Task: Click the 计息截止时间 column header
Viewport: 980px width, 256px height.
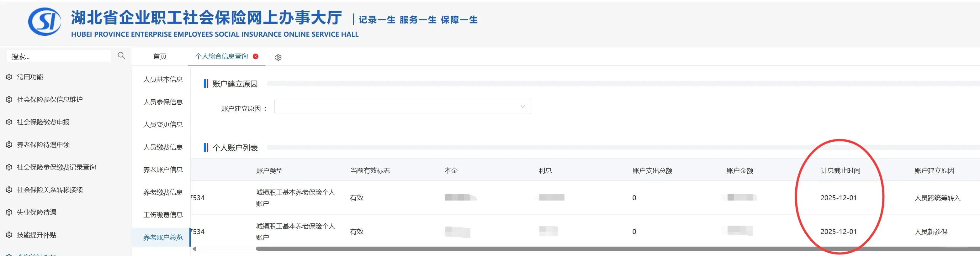Action: point(840,171)
